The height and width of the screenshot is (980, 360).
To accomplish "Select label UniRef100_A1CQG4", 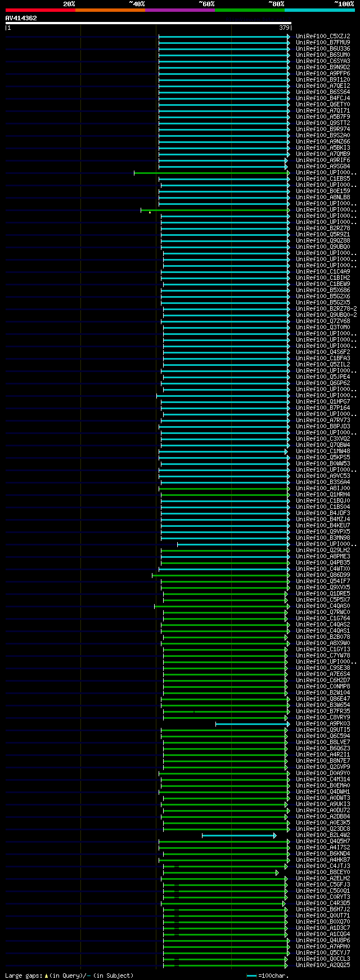I will pos(323,934).
